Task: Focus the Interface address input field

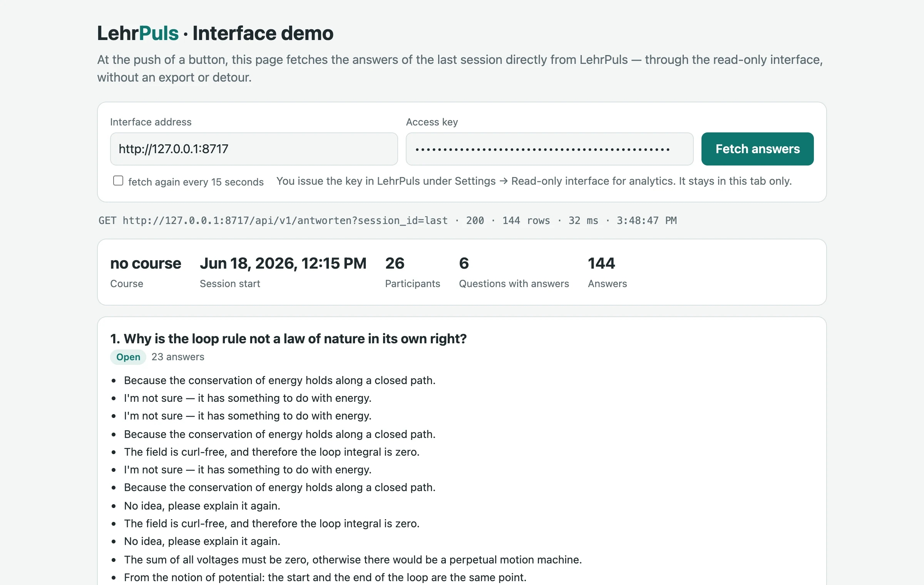Action: [x=254, y=149]
